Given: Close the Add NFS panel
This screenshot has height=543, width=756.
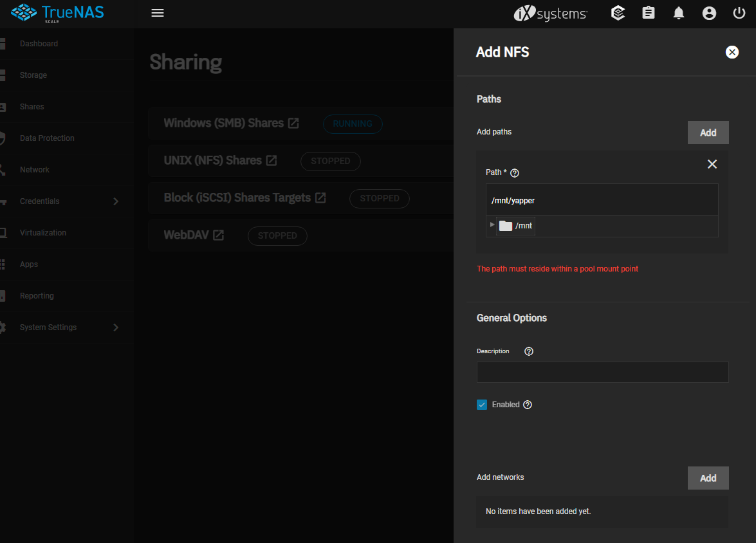Looking at the screenshot, I should pos(732,52).
